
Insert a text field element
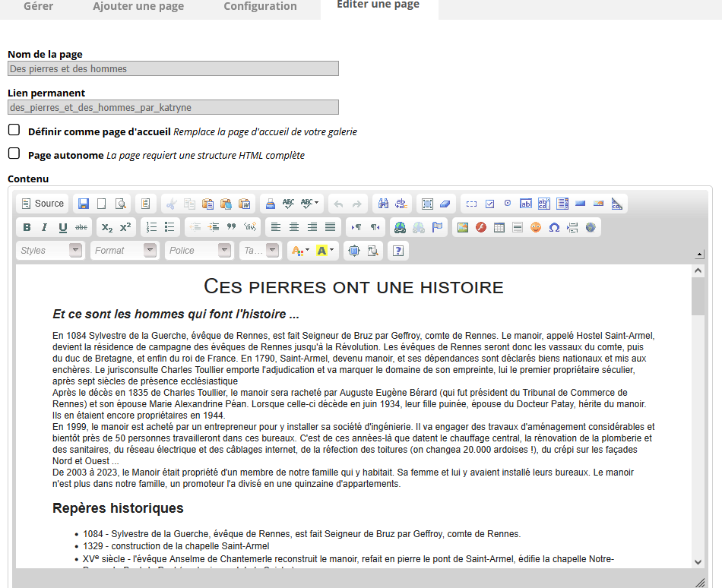(x=526, y=204)
